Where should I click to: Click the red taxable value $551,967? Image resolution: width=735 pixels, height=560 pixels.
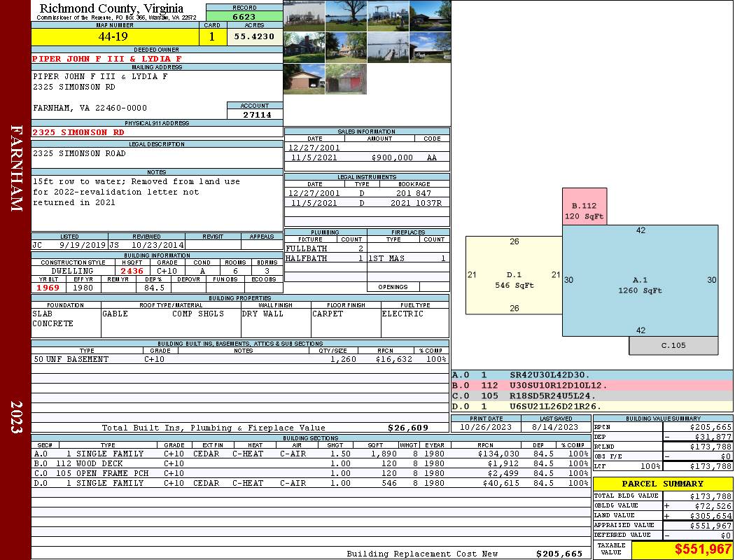pos(703,549)
